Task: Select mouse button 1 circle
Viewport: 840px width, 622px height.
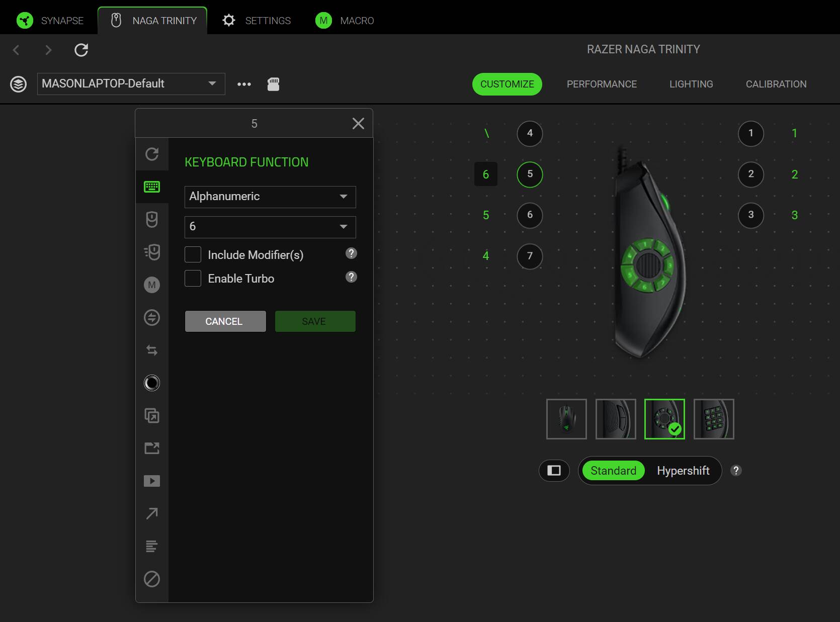Action: [x=751, y=133]
